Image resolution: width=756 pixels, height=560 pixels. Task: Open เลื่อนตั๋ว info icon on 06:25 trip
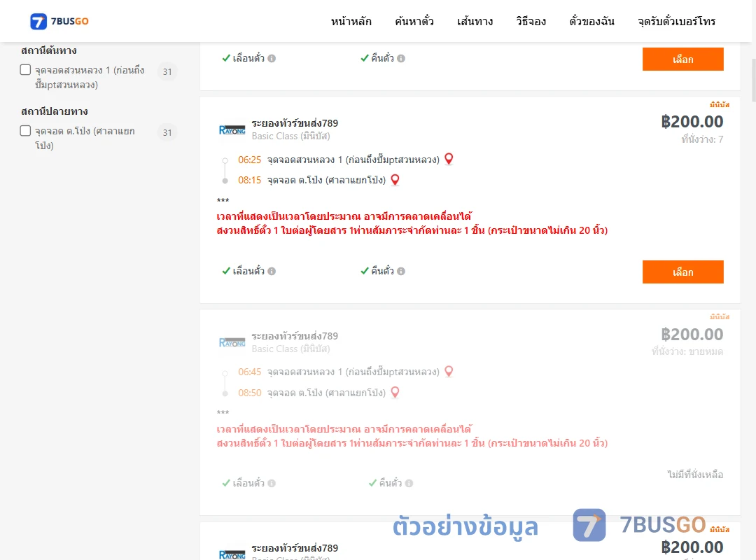[272, 271]
